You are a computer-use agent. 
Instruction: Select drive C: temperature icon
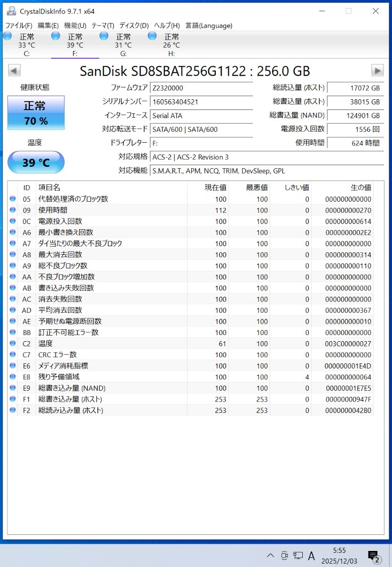pos(8,35)
